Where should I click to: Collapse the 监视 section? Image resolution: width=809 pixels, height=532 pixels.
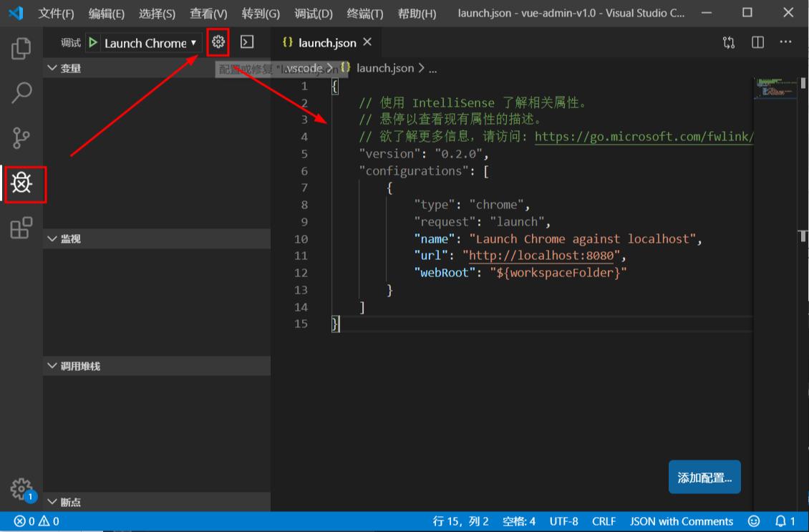(x=157, y=238)
